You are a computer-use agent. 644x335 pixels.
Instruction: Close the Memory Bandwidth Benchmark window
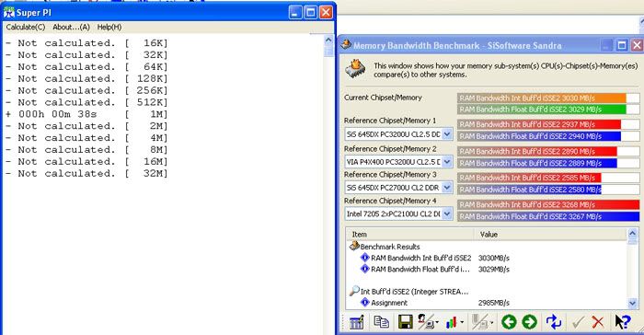[637, 45]
